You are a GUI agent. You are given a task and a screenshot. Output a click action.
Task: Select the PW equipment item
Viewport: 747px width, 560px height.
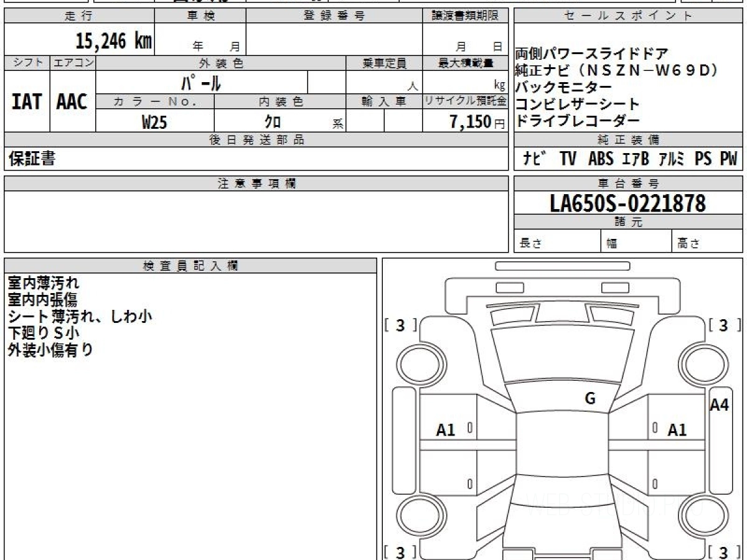(x=728, y=159)
